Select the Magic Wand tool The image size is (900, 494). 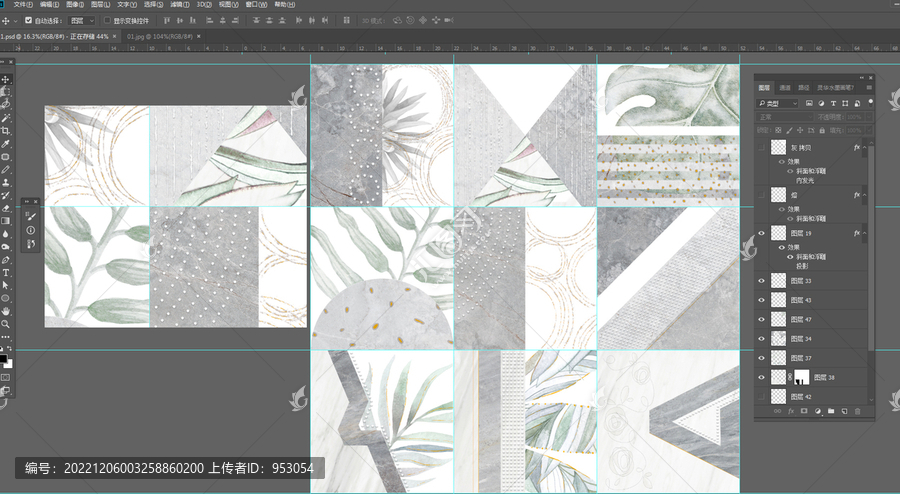coord(6,118)
